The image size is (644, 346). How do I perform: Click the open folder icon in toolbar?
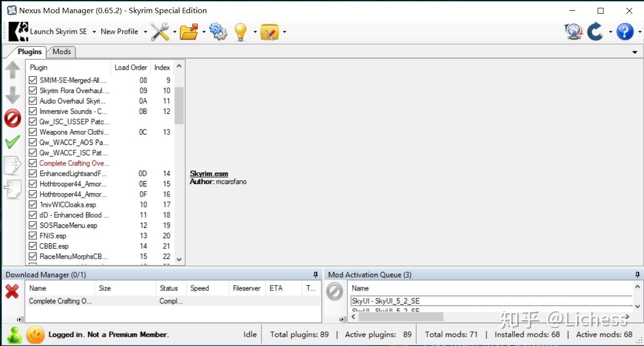(x=189, y=32)
